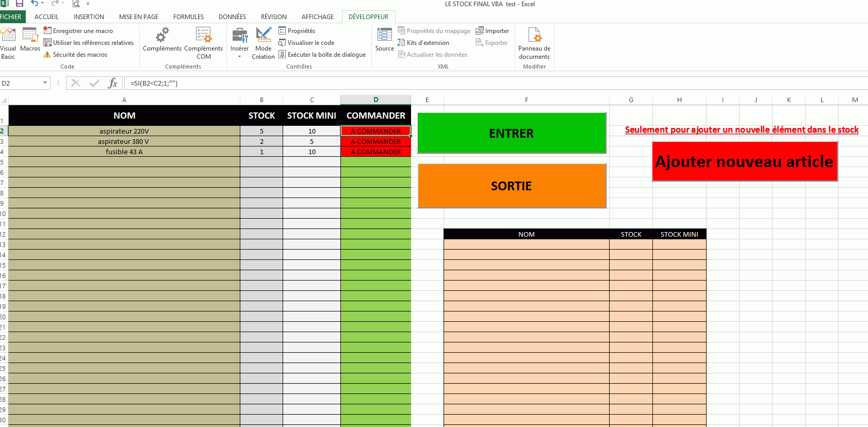
Task: Click Exécuter la boîte de dialogue
Action: point(322,55)
